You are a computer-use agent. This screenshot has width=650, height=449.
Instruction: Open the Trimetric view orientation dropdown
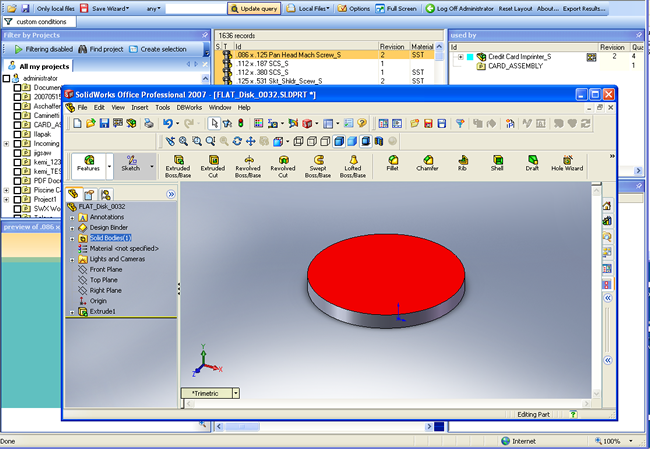236,393
